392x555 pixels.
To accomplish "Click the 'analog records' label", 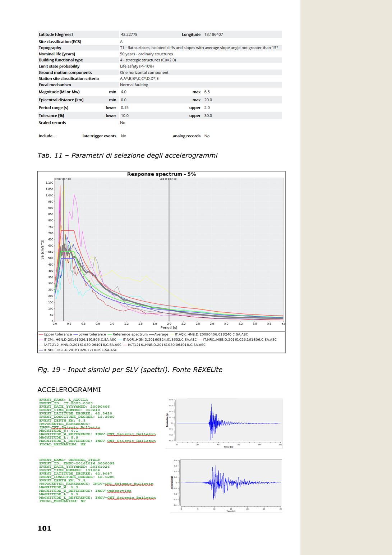I will (x=186, y=136).
